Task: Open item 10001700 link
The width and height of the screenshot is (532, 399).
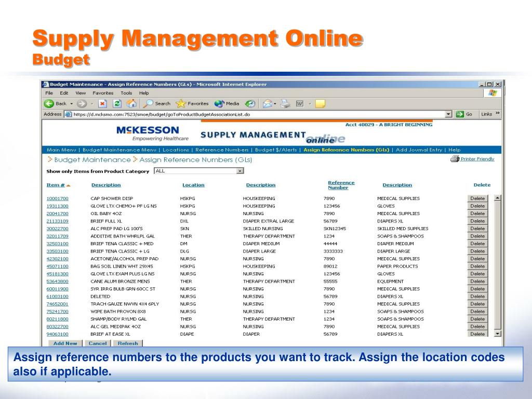Action: (57, 198)
